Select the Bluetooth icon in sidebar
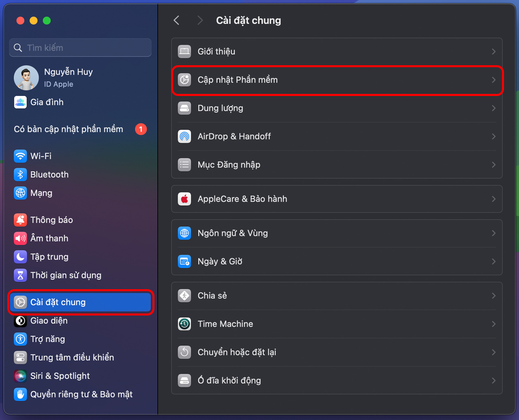Viewport: 519px width, 420px height. pos(20,175)
